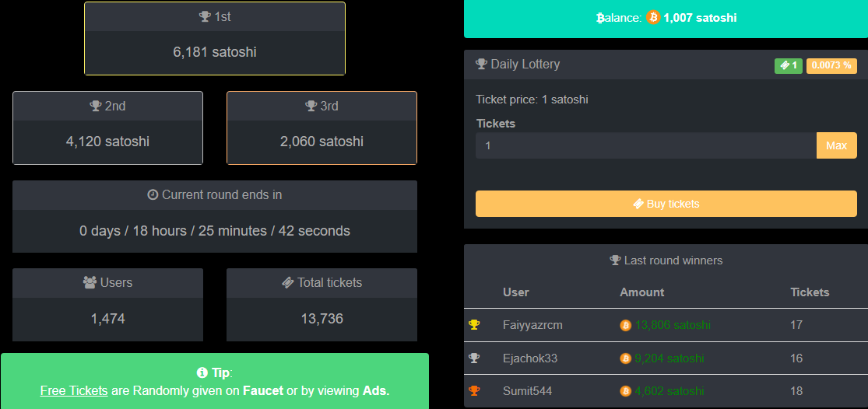Click the bronze trophy in Sumit544's row
Screen dimensions: 868x409
click(x=474, y=391)
